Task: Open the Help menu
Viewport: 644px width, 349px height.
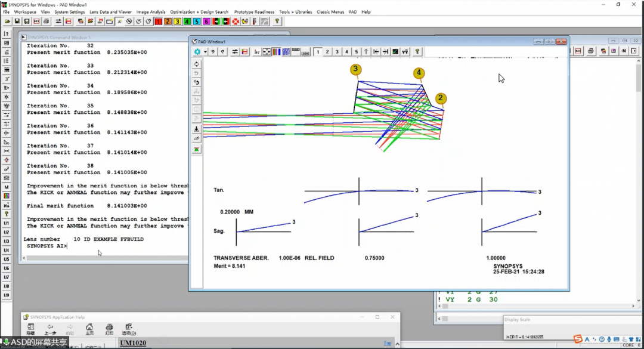Action: click(366, 12)
